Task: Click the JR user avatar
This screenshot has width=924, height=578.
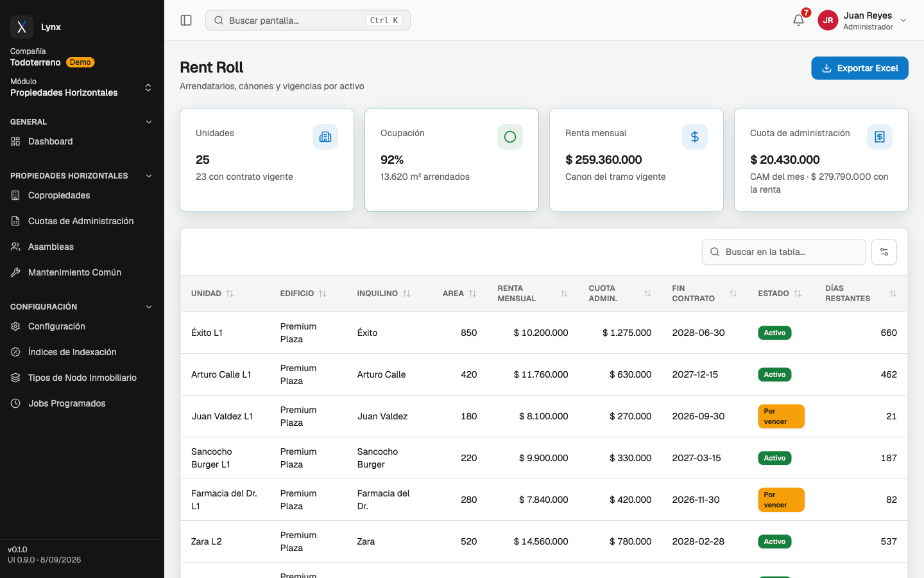Action: coord(828,21)
